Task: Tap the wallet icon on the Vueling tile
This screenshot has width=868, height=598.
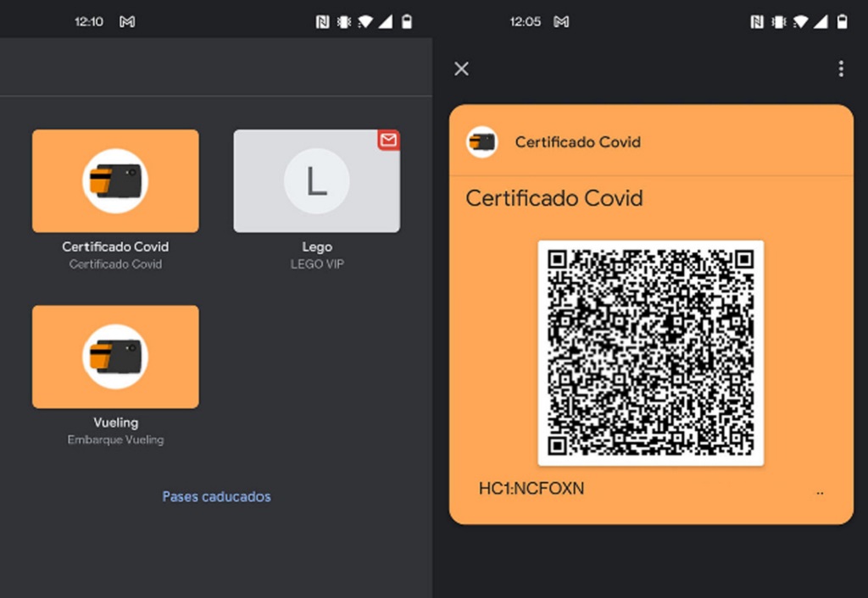Action: point(115,357)
